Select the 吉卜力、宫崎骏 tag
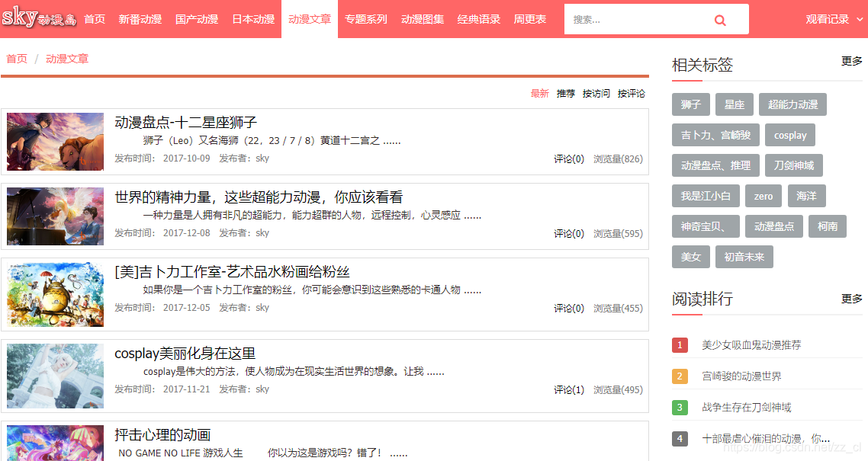The width and height of the screenshot is (868, 461). pyautogui.click(x=715, y=135)
